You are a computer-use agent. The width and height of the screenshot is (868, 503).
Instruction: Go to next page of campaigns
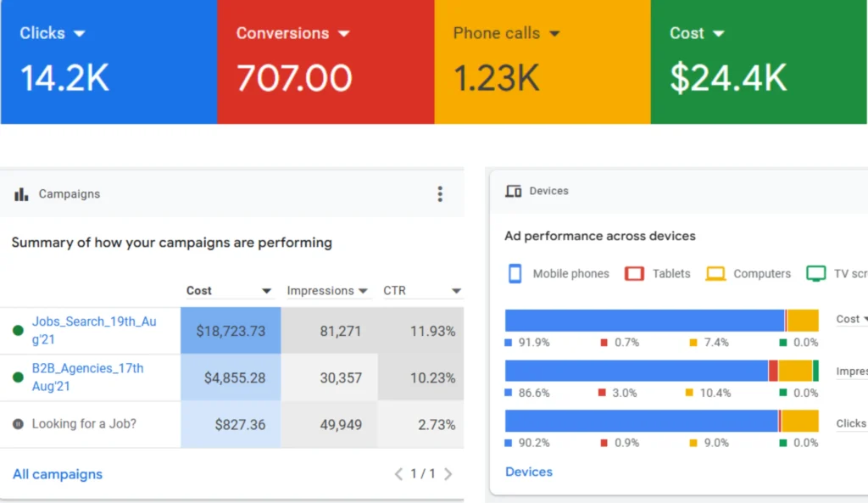click(448, 474)
